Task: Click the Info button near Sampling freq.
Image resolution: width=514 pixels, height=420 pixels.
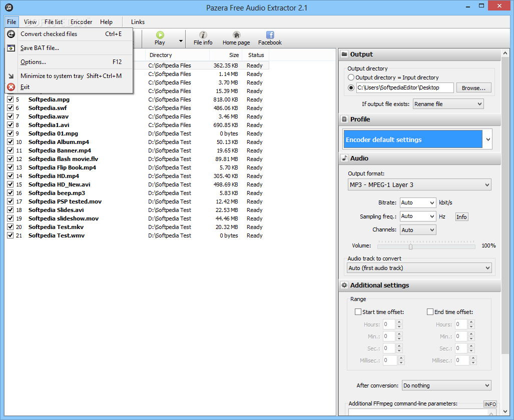Action: tap(461, 217)
